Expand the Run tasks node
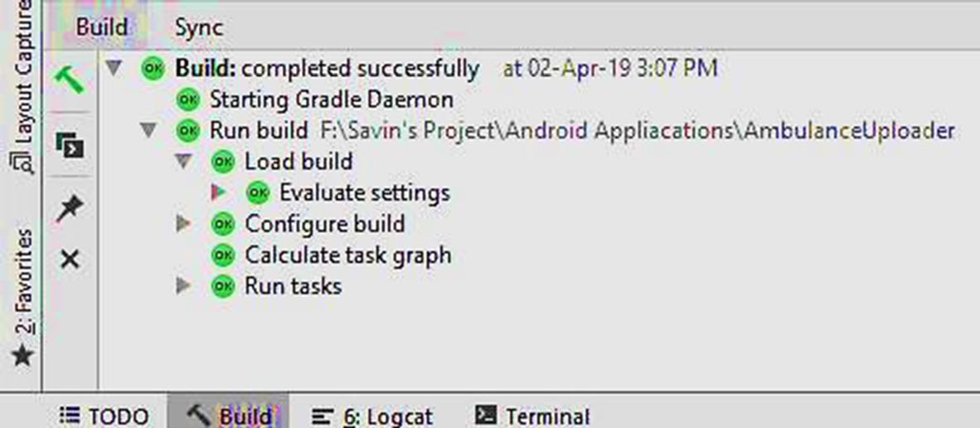The height and width of the screenshot is (428, 980). coord(184,287)
